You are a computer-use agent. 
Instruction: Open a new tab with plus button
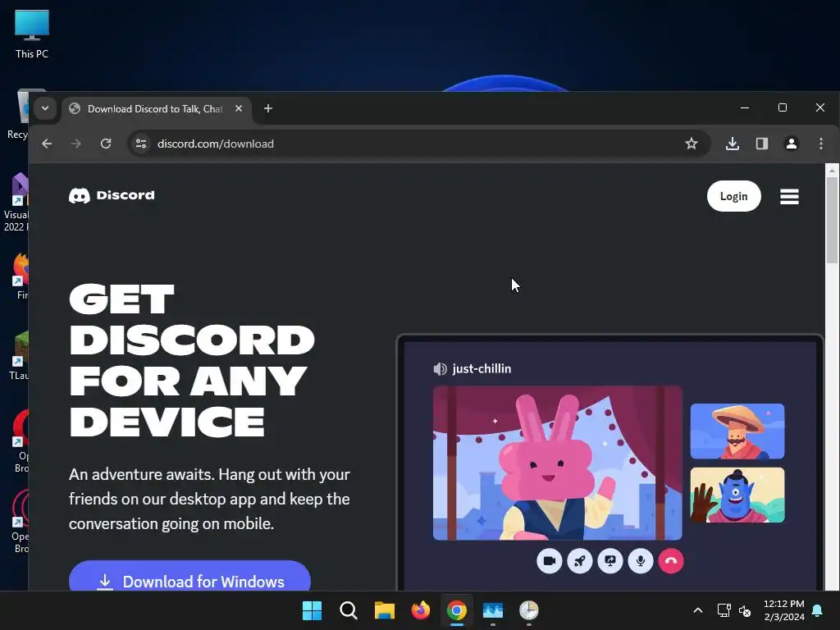268,109
